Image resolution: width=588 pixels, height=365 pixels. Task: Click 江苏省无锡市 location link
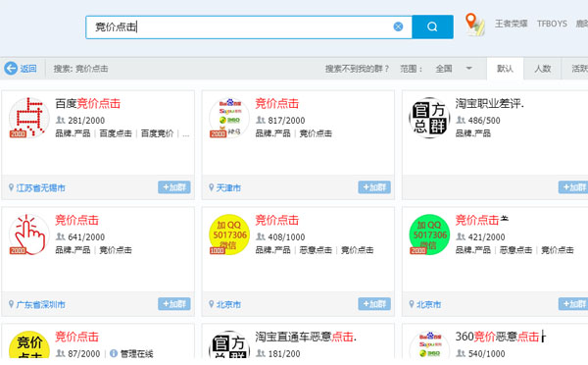click(41, 187)
